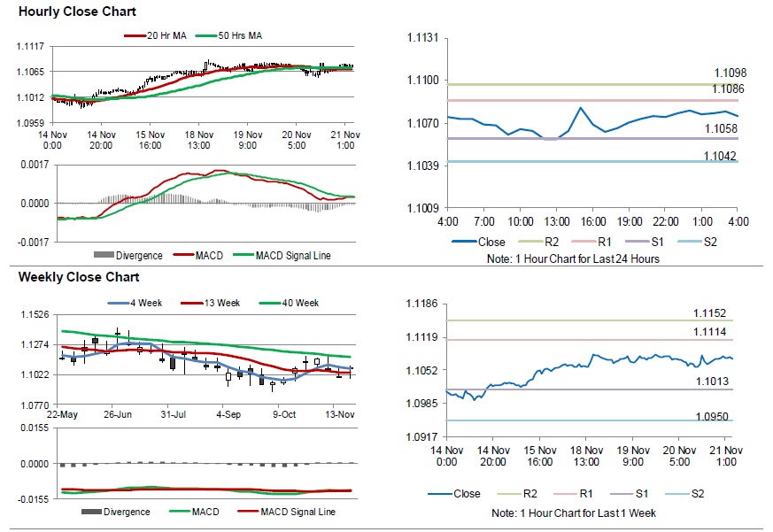Image resolution: width=773 pixels, height=532 pixels.
Task: Click the 1.1152 resistance label in weekly chart
Action: [x=709, y=313]
